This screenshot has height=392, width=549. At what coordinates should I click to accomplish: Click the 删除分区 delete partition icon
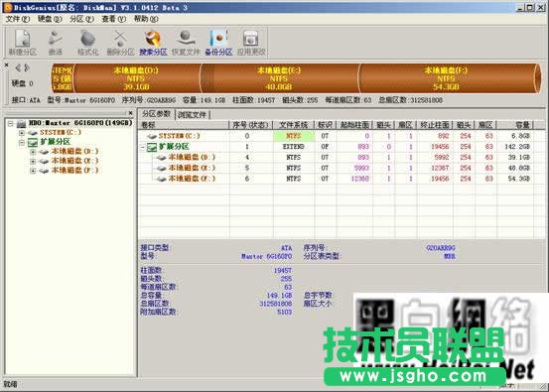[x=120, y=43]
